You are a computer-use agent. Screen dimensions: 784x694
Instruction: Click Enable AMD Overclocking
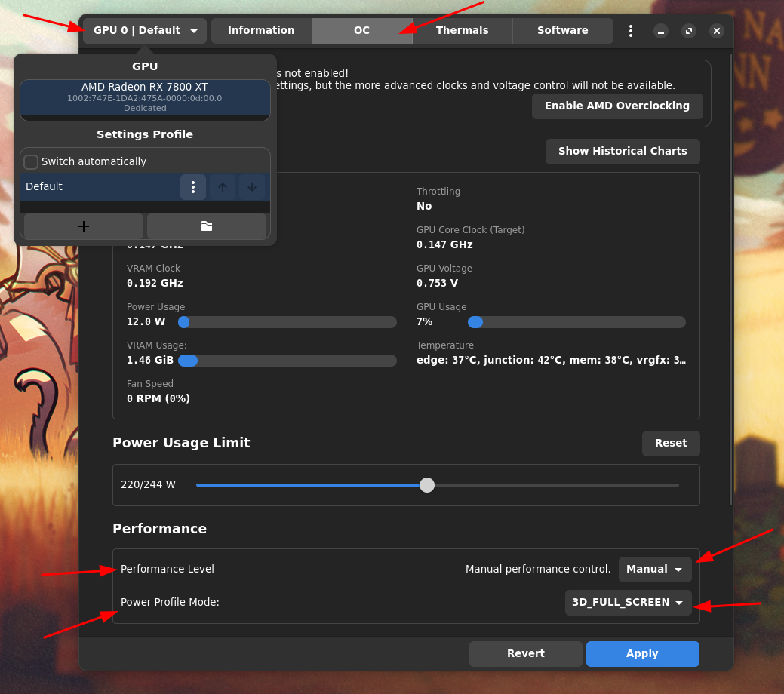[617, 106]
